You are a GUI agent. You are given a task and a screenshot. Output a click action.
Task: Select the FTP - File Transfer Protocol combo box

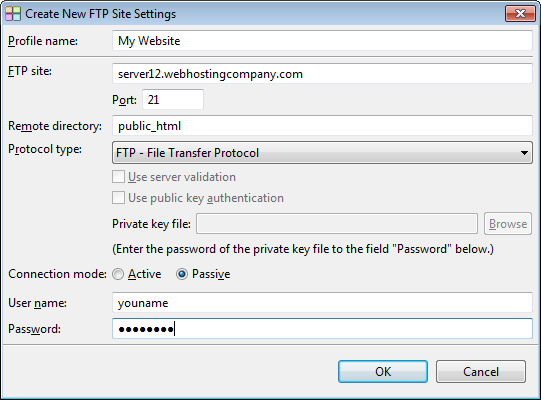[322, 153]
